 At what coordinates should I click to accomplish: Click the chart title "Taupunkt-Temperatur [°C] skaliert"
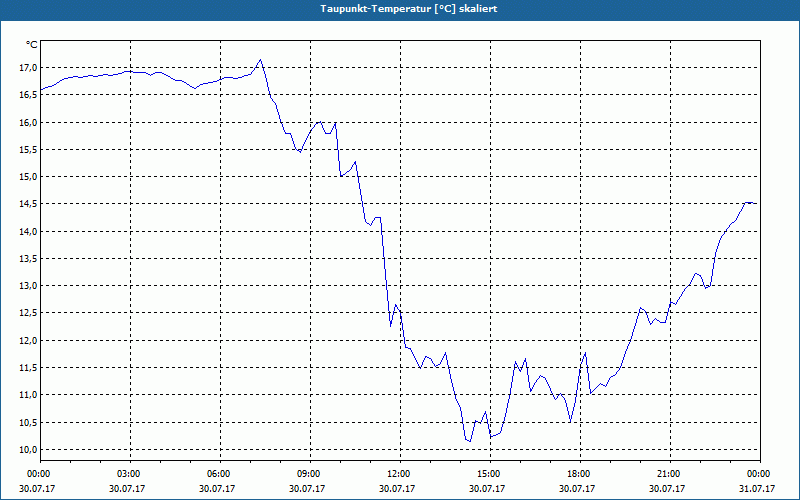point(409,9)
